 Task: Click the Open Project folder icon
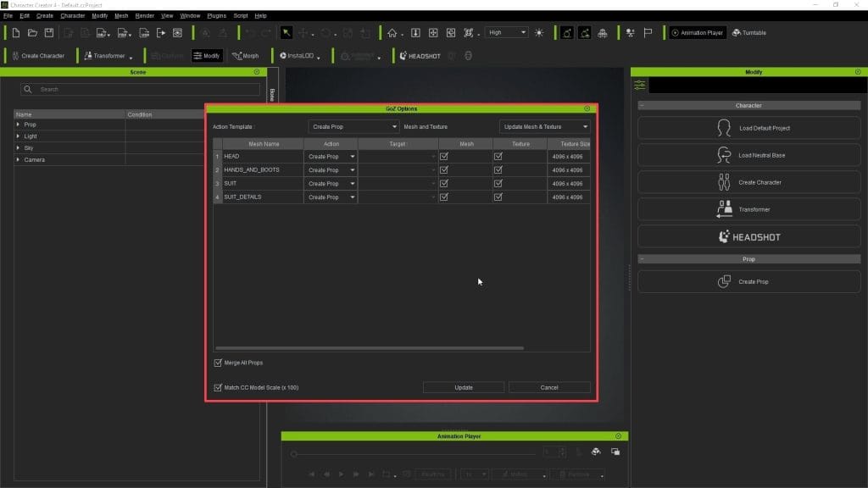tap(32, 33)
